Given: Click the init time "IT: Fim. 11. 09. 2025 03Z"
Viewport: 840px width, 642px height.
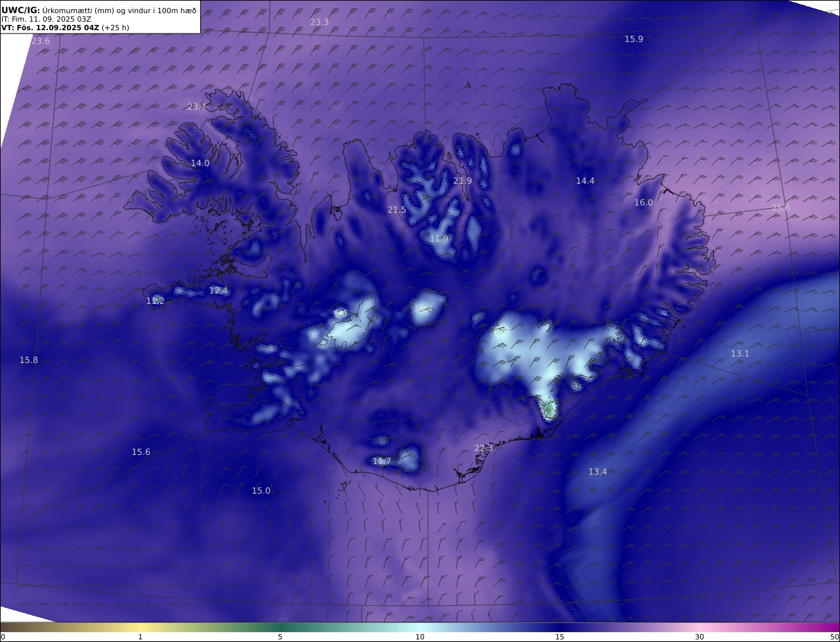Looking at the screenshot, I should pyautogui.click(x=47, y=19).
